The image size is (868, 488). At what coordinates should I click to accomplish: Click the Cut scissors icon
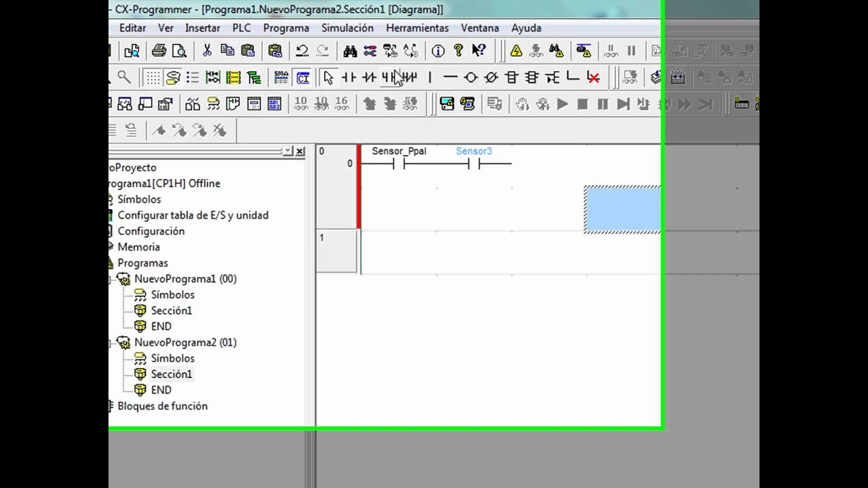(208, 51)
